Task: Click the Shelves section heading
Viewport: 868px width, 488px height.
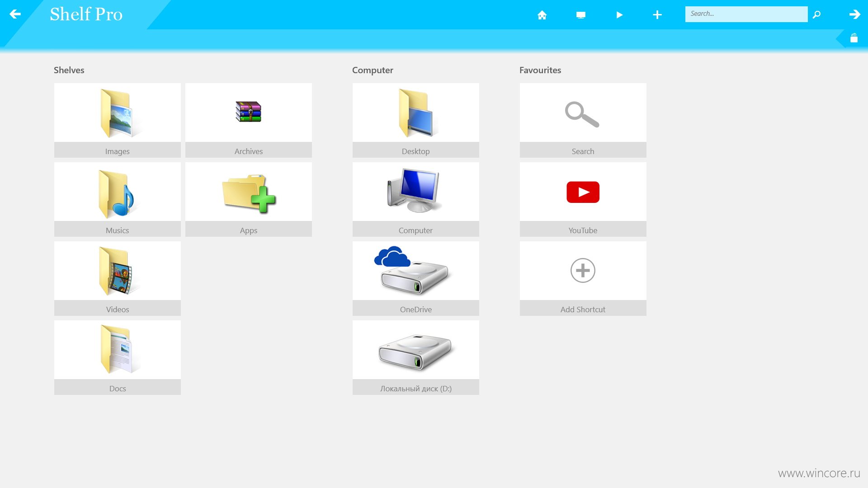Action: (69, 70)
